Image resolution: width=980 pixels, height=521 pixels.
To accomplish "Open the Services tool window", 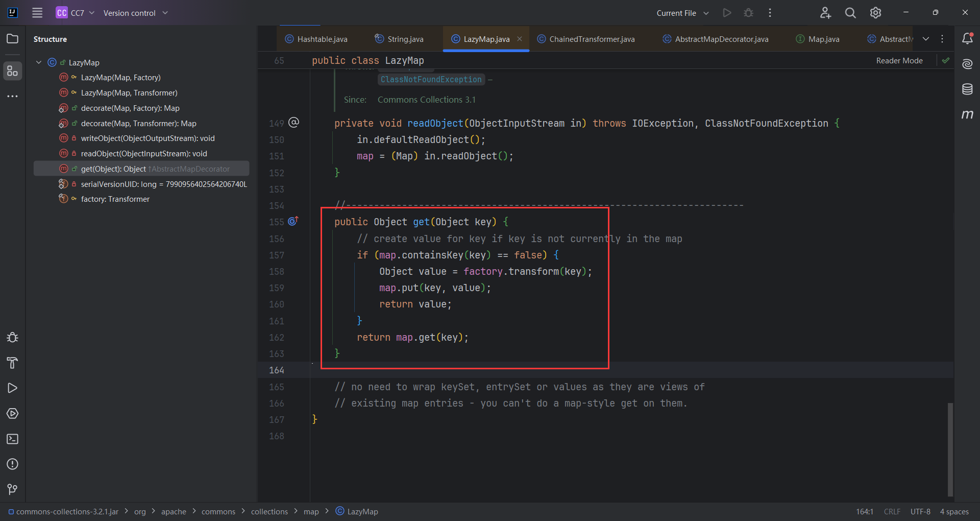I will (13, 413).
